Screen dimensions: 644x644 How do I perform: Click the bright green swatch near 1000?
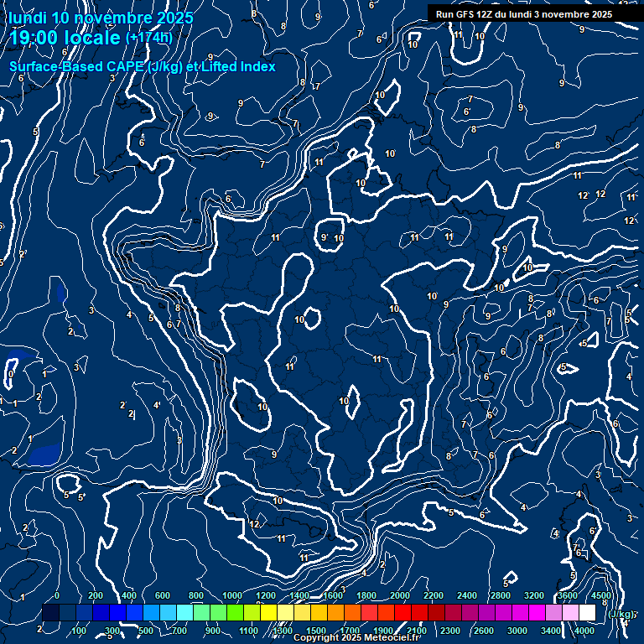pyautogui.click(x=235, y=612)
